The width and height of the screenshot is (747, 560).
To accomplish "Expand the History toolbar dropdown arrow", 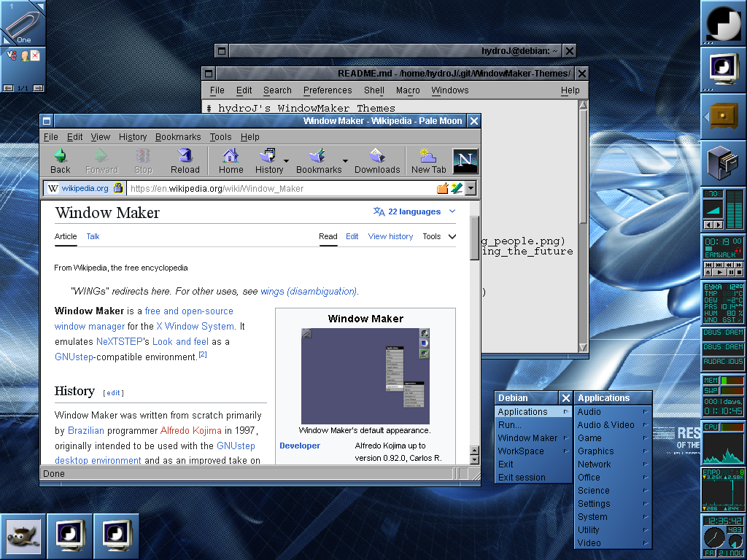I will click(x=286, y=161).
